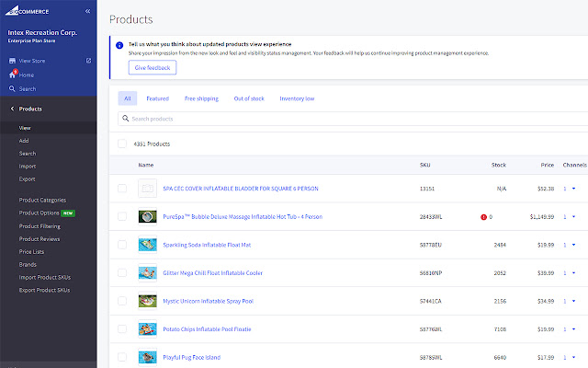Click the sidebar Search magnifier icon

[x=12, y=88]
